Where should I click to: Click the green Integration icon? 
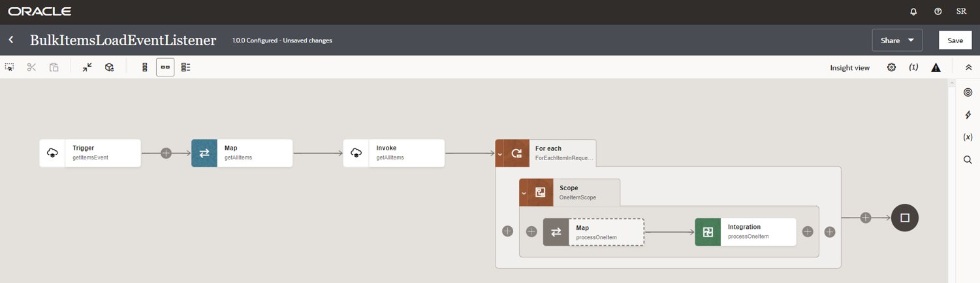click(x=708, y=232)
